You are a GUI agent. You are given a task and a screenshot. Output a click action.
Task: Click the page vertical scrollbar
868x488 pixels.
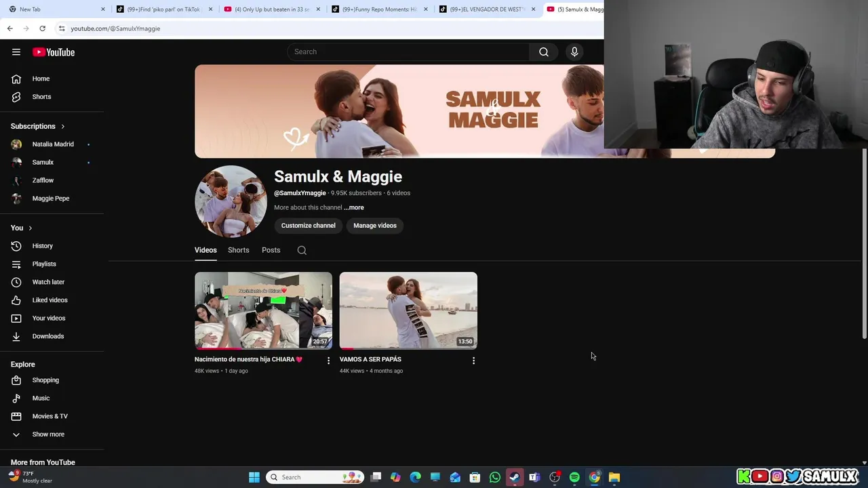tap(864, 244)
